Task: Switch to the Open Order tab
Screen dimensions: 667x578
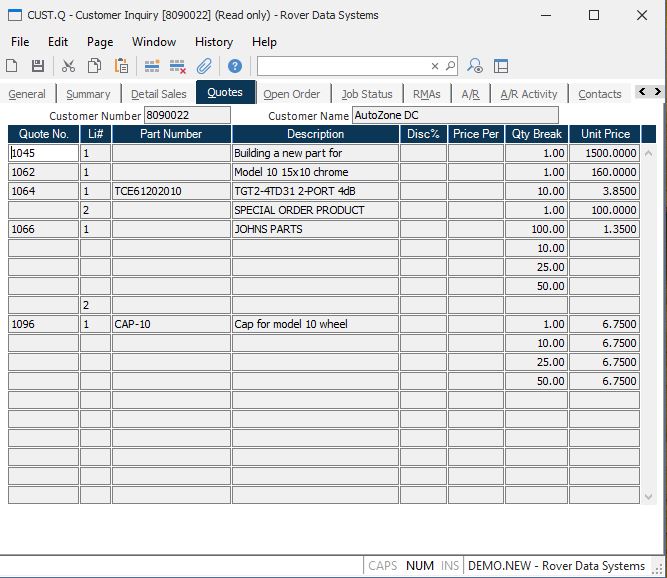Action: click(x=291, y=94)
